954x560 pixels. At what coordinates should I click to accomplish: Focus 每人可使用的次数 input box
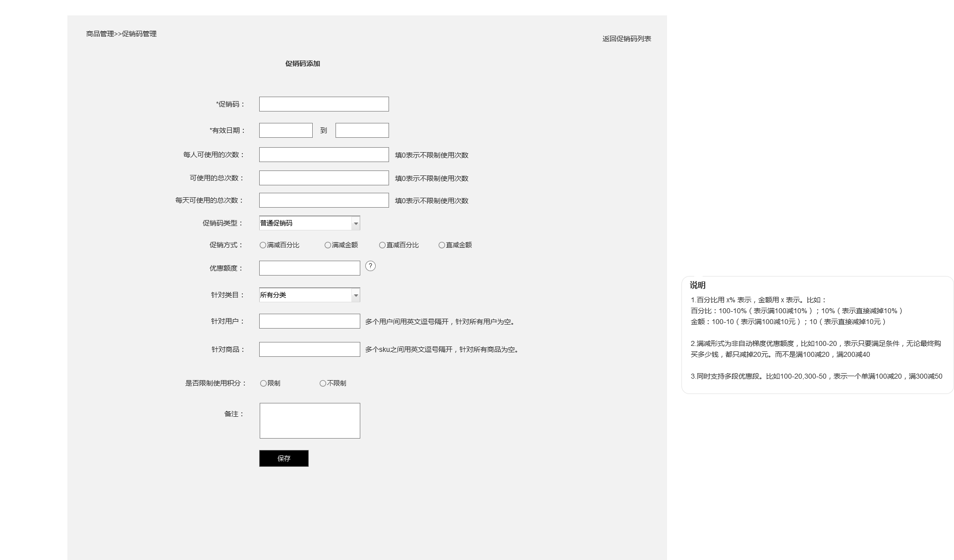click(x=324, y=155)
